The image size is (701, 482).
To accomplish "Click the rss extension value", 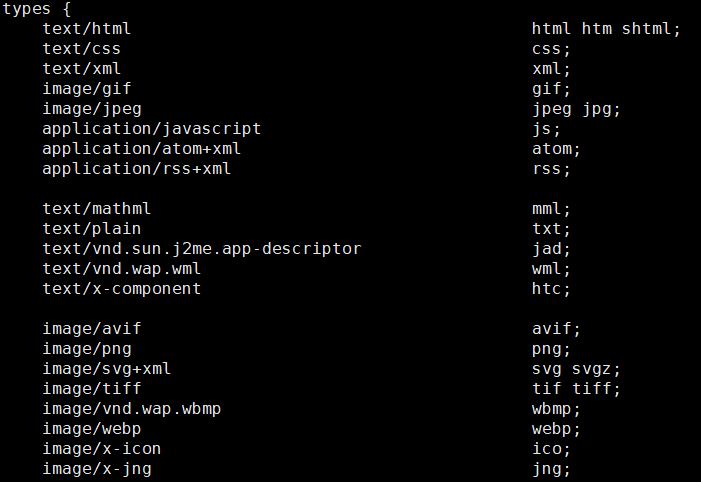I will [546, 169].
